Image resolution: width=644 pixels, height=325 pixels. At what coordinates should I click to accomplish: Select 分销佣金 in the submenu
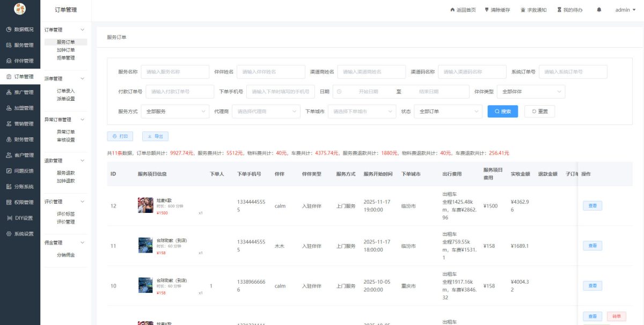click(x=66, y=255)
